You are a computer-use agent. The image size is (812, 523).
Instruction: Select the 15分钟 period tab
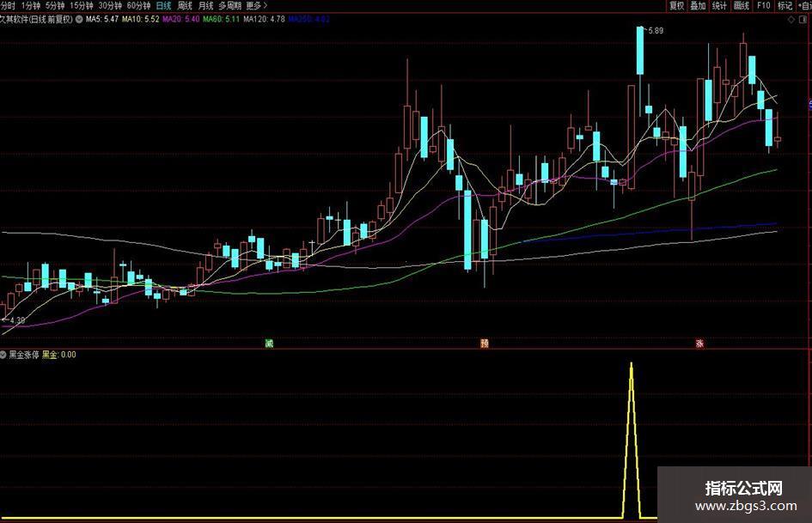tap(82, 6)
